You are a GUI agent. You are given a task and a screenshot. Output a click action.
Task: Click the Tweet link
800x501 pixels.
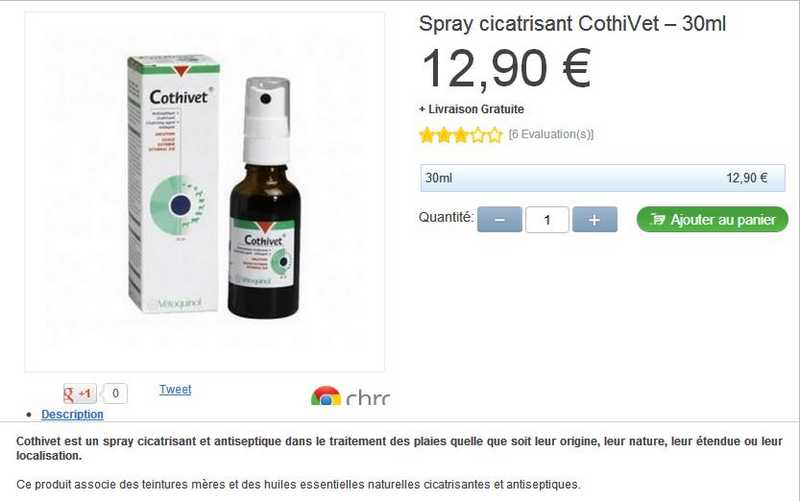point(175,389)
